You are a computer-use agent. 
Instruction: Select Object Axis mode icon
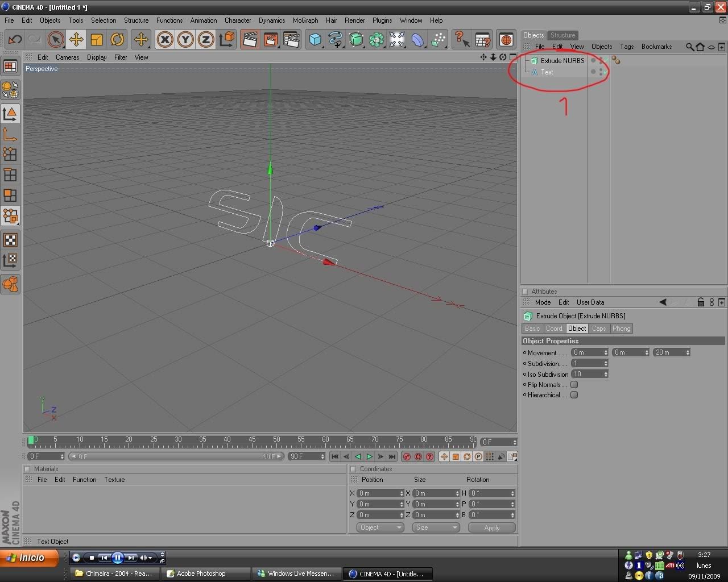[x=10, y=134]
